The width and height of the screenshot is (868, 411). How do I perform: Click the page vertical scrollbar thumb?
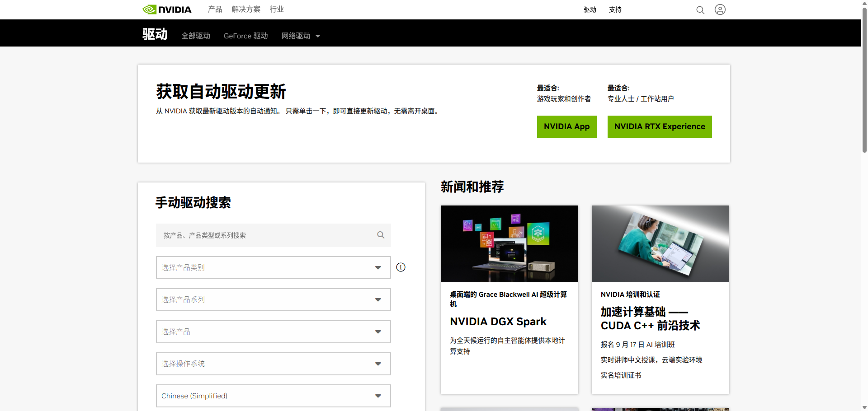point(864,79)
